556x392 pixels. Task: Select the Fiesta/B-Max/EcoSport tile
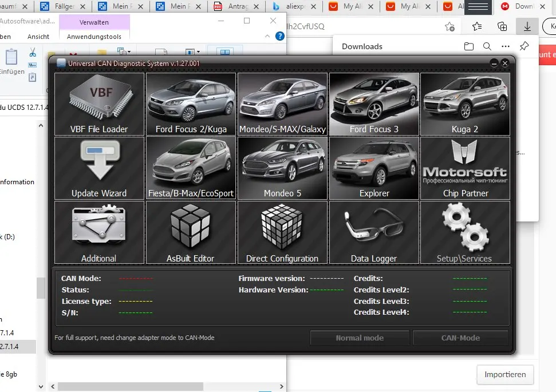(x=191, y=168)
